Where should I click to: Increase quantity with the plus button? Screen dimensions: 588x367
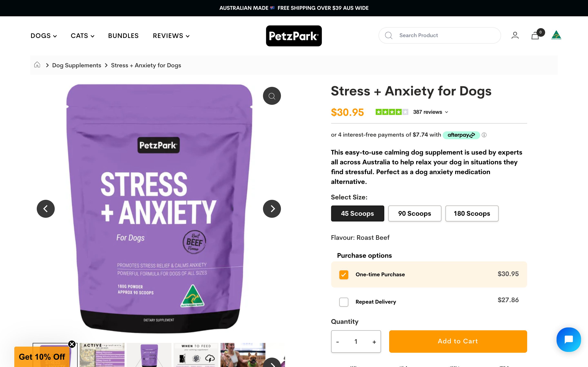tap(374, 342)
